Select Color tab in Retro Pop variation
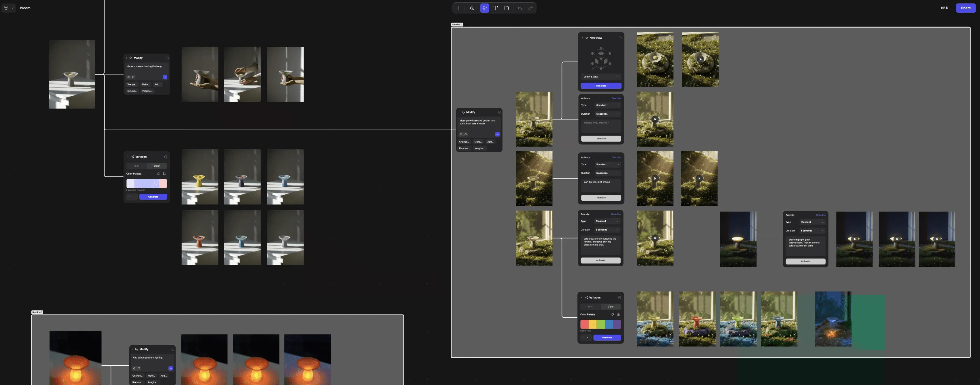The image size is (980, 385). coord(611,307)
